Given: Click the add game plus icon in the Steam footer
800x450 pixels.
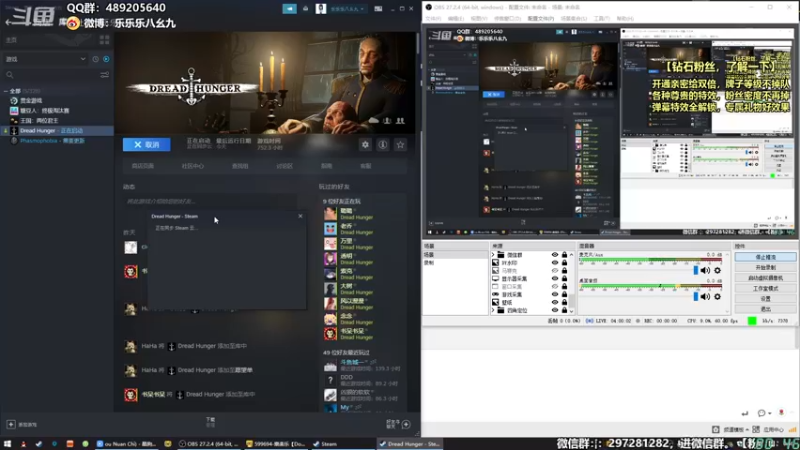Looking at the screenshot, I should point(11,424).
